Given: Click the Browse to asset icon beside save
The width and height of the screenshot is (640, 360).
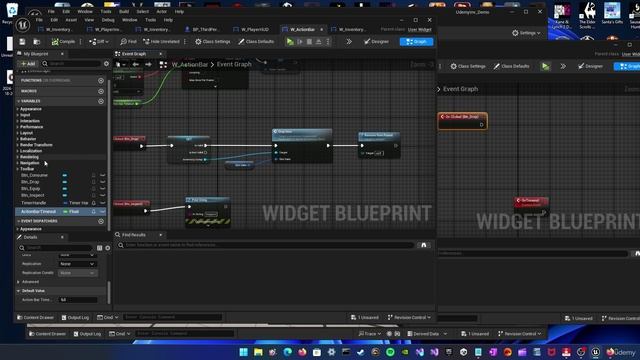Looking at the screenshot, I should [37, 42].
